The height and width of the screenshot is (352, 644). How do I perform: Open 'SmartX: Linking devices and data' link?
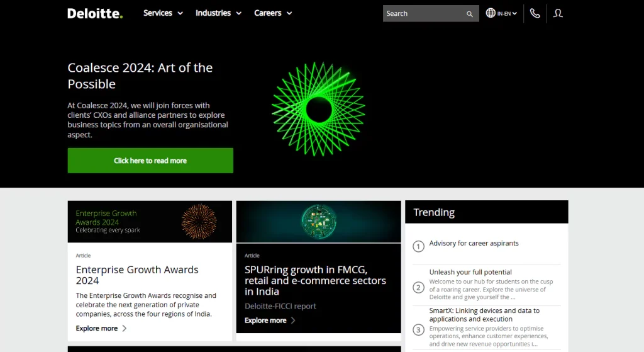484,315
